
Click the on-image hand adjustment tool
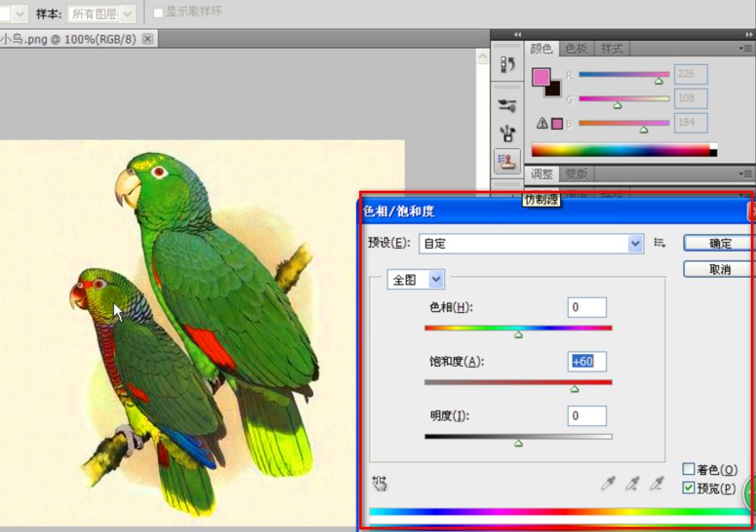(x=380, y=484)
